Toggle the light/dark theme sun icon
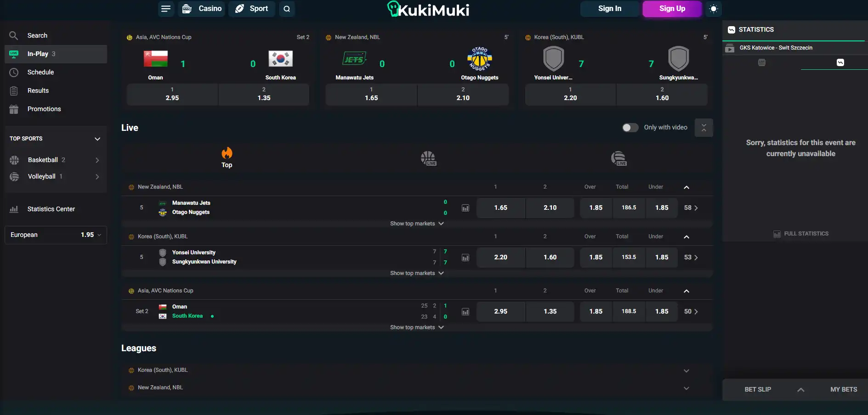Viewport: 868px width, 415px height. [x=713, y=9]
